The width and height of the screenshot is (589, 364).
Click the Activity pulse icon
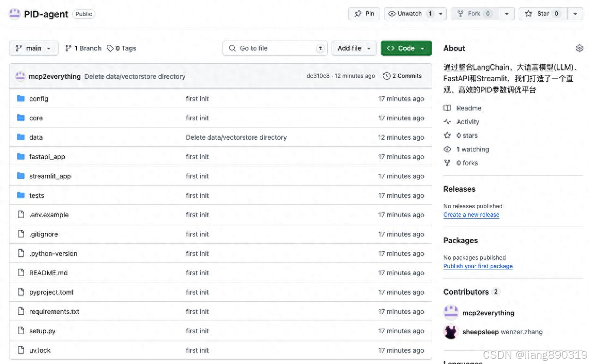(x=447, y=122)
